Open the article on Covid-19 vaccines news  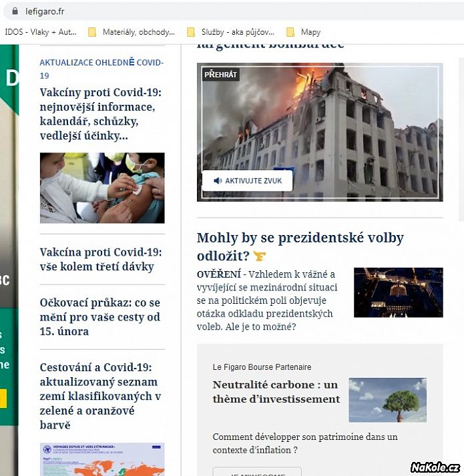101,113
